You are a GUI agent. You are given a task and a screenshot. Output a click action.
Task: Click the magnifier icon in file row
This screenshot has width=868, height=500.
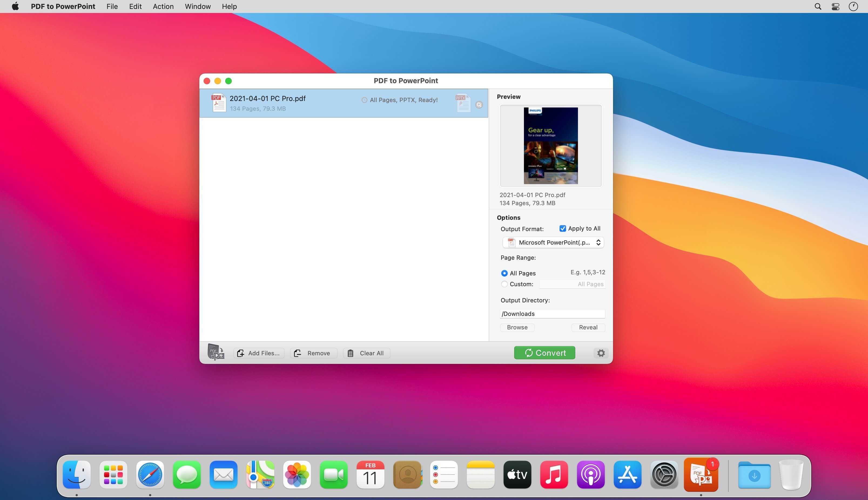[x=479, y=105]
